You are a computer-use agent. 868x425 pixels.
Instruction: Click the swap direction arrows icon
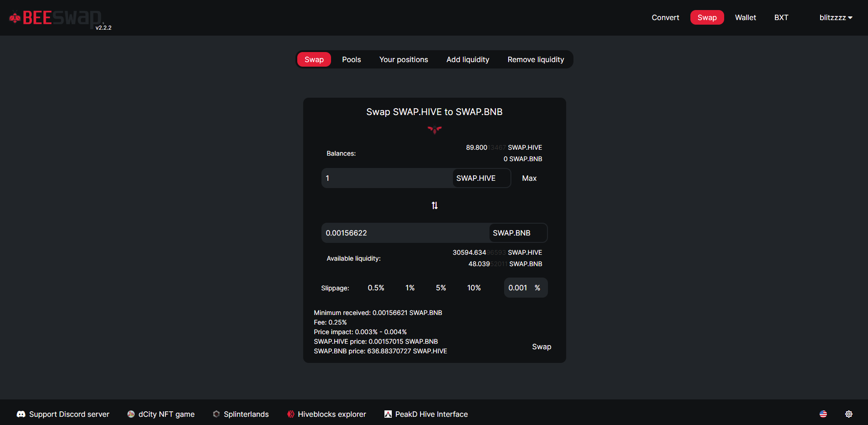435,205
